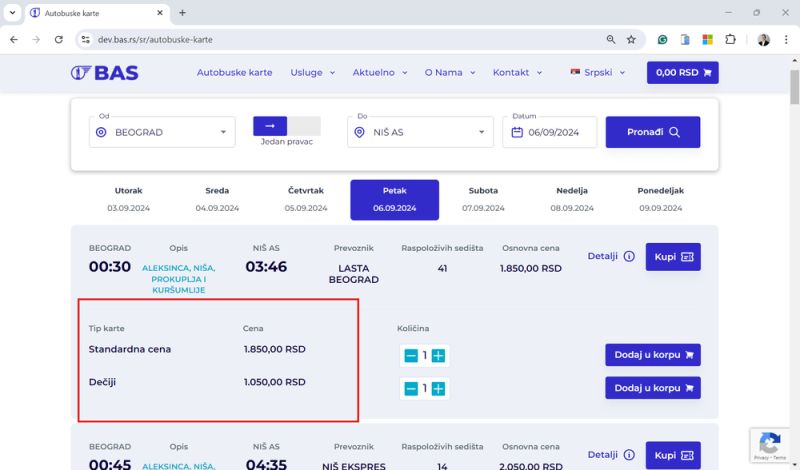Select Četvrtak 05.09.2024 tab
This screenshot has width=800, height=470.
coord(306,200)
